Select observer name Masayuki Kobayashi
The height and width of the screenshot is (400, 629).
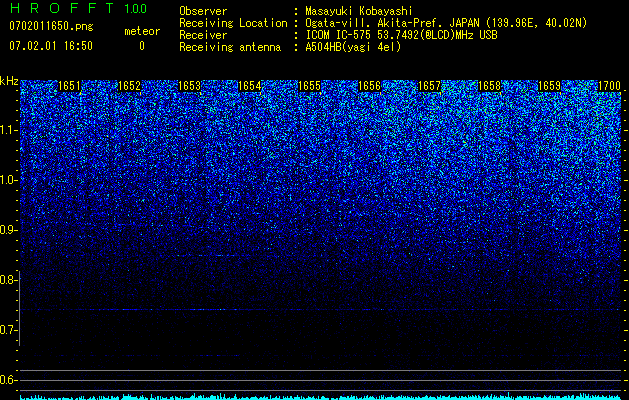359,11
